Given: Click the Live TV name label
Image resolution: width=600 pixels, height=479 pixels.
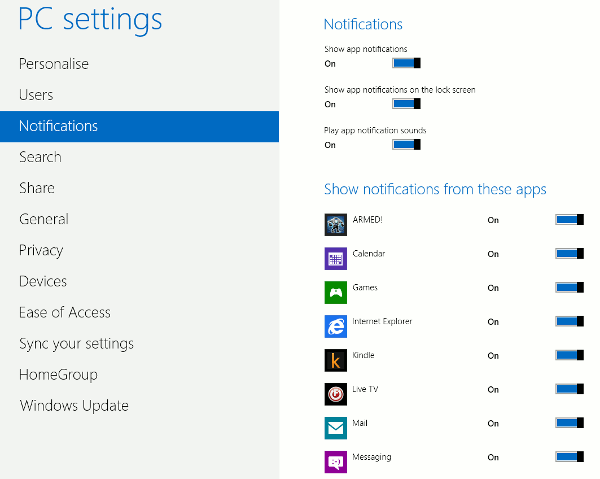Looking at the screenshot, I should (x=365, y=389).
